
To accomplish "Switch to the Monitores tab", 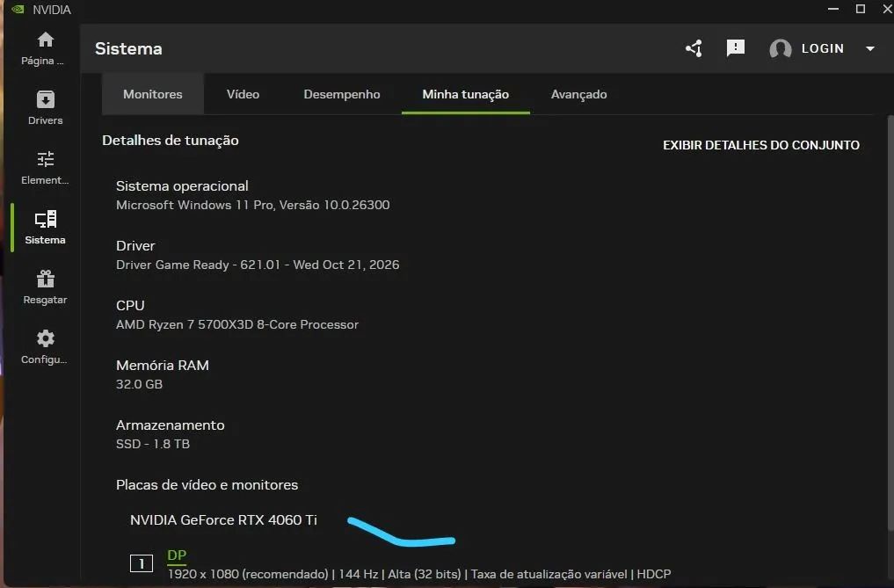I will coord(153,94).
